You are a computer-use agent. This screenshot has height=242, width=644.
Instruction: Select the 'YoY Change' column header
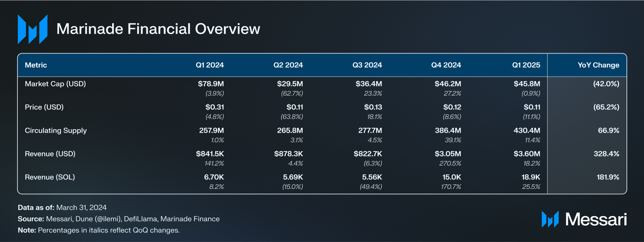598,65
